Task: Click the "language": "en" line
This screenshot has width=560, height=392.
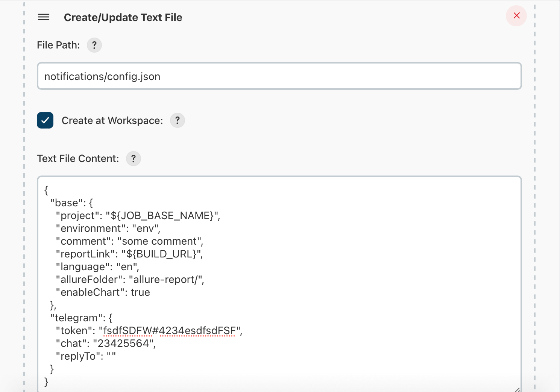Action: coord(97,267)
